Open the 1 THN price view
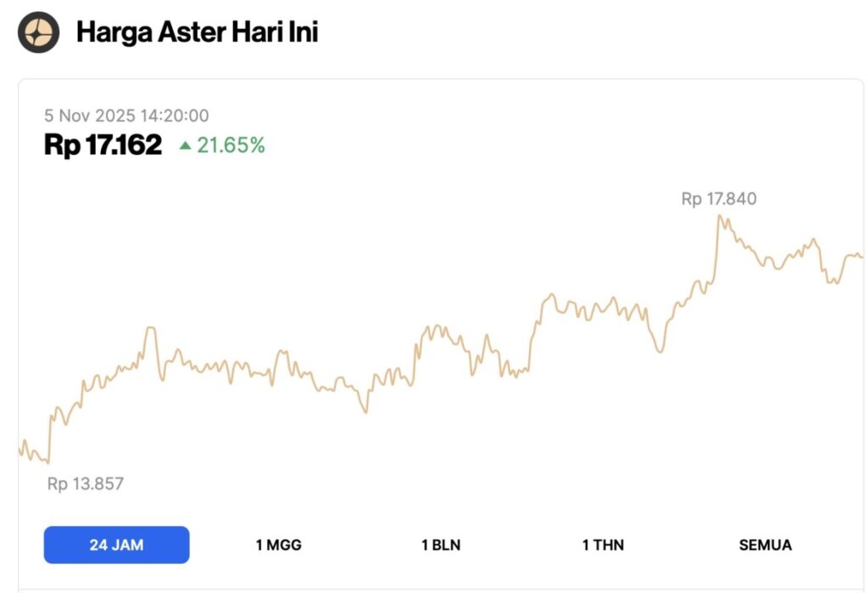Viewport: 868px width, 593px height. (x=603, y=545)
